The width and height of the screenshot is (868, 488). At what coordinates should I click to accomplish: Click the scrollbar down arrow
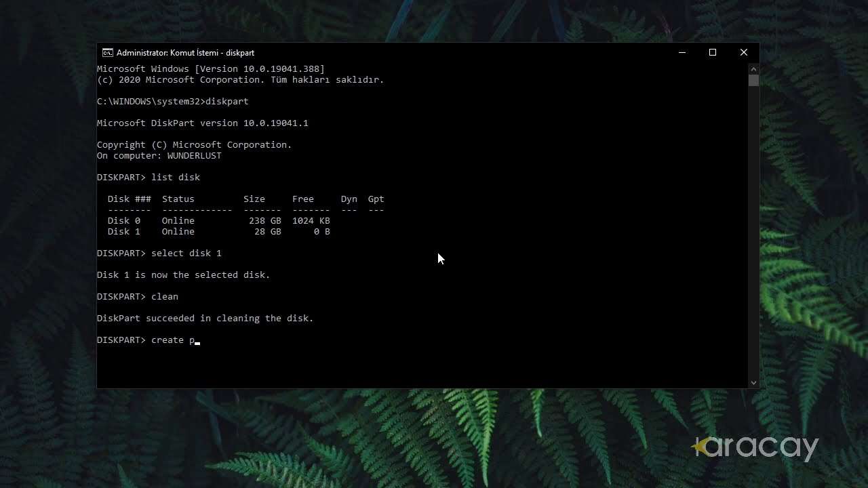753,382
